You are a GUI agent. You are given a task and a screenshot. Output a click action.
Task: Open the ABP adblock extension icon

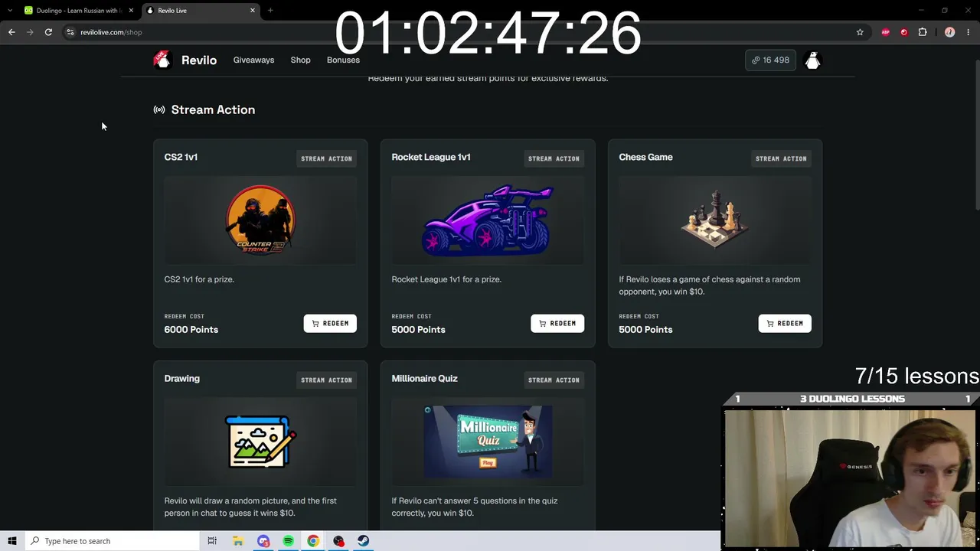point(886,32)
